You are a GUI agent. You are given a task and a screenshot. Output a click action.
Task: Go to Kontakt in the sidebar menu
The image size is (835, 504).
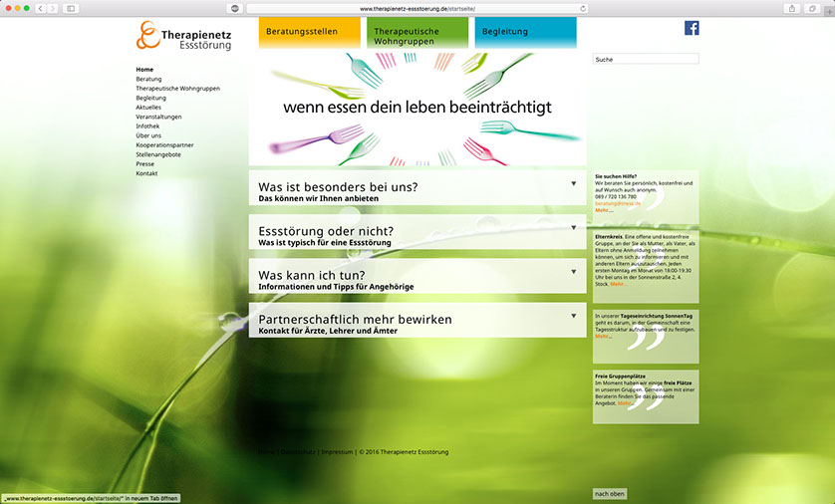pos(147,173)
